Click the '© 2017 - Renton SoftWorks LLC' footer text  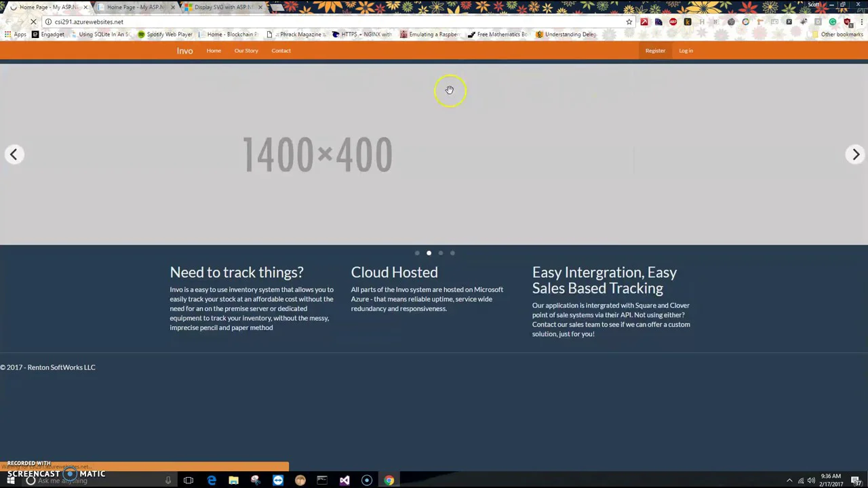(47, 367)
